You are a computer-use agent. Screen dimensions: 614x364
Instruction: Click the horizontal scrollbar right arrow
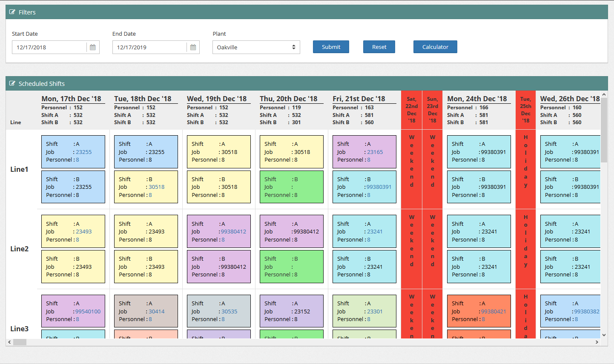pos(597,342)
